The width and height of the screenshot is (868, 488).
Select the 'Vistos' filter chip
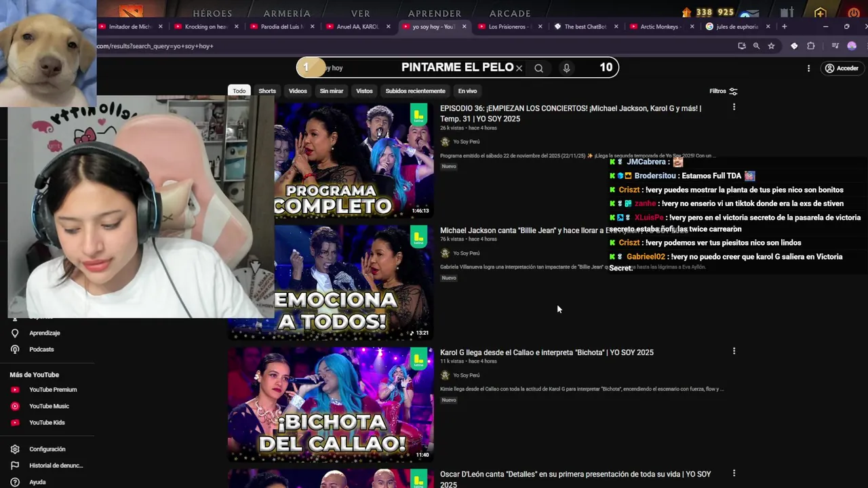point(364,91)
